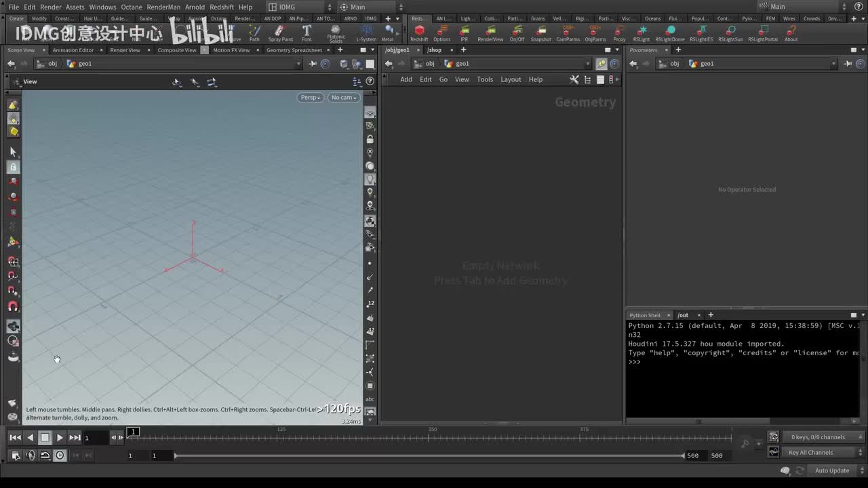
Task: Add an RSLightDome from the shelf
Action: click(x=670, y=32)
